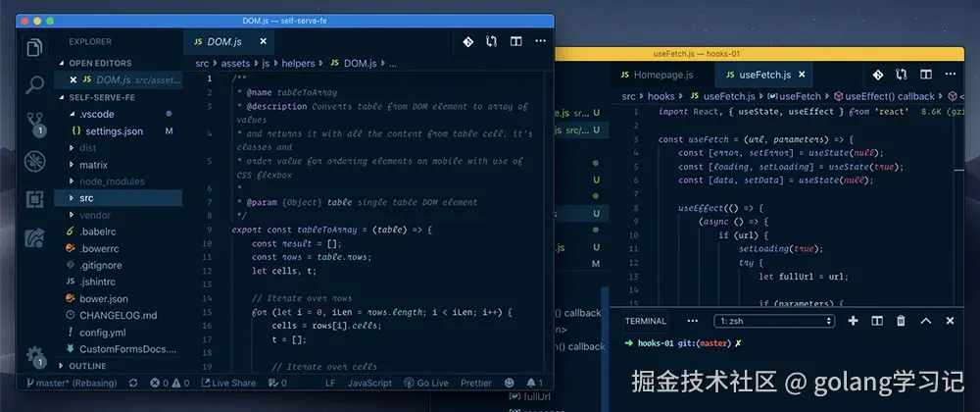
Task: Open the Debug view in activity bar
Action: point(35,161)
